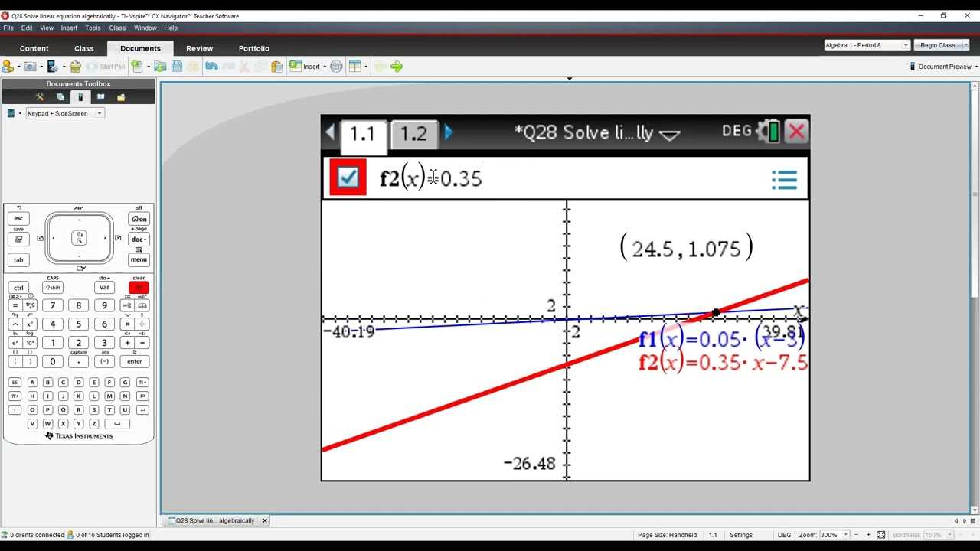Open the Document Tools wrench tab
The height and width of the screenshot is (551, 980).
click(40, 97)
